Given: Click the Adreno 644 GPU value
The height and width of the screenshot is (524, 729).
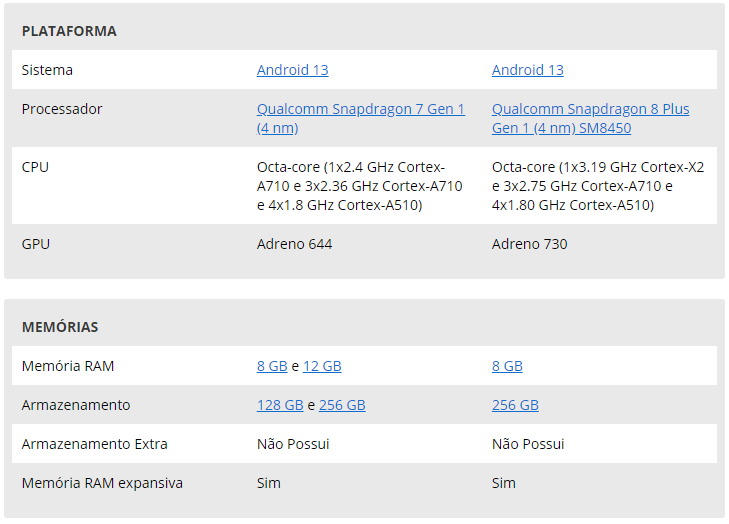Looking at the screenshot, I should pos(294,244).
